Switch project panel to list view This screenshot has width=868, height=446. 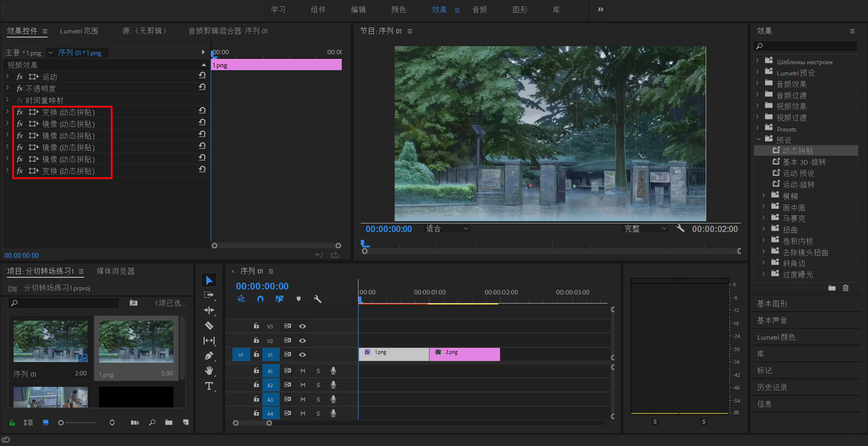(x=28, y=422)
